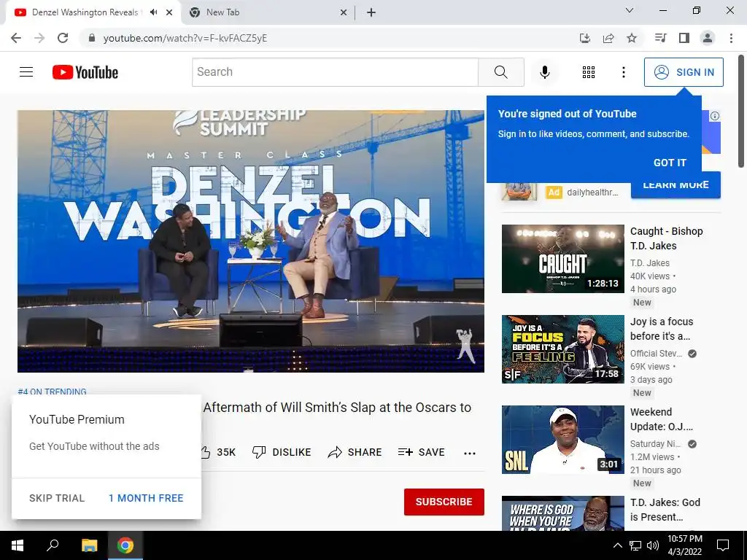Toggle Chrome side panel
Image resolution: width=747 pixels, height=560 pixels.
point(684,38)
